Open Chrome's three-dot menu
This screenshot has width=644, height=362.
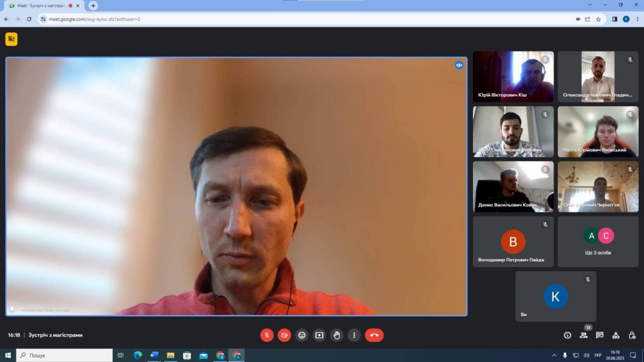click(638, 19)
